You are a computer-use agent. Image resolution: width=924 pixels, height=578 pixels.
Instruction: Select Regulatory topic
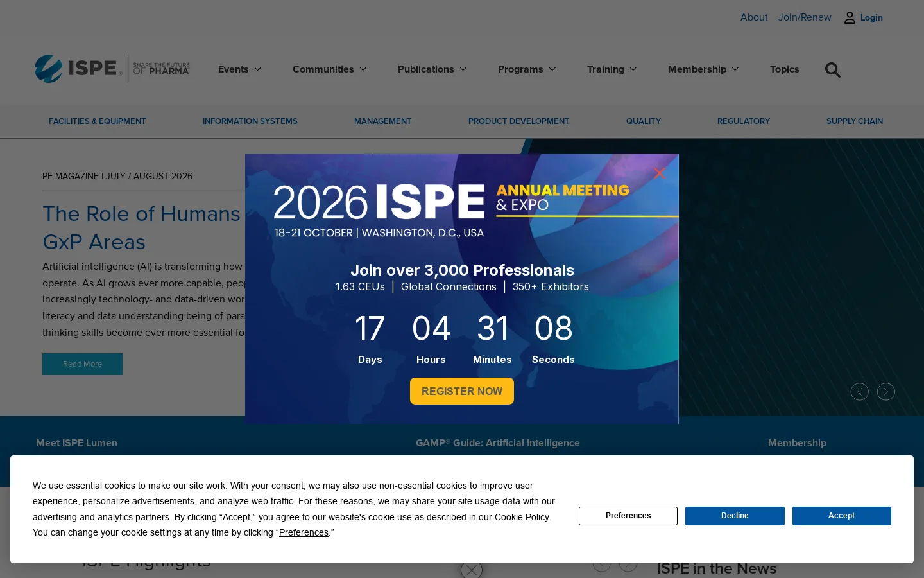tap(744, 121)
